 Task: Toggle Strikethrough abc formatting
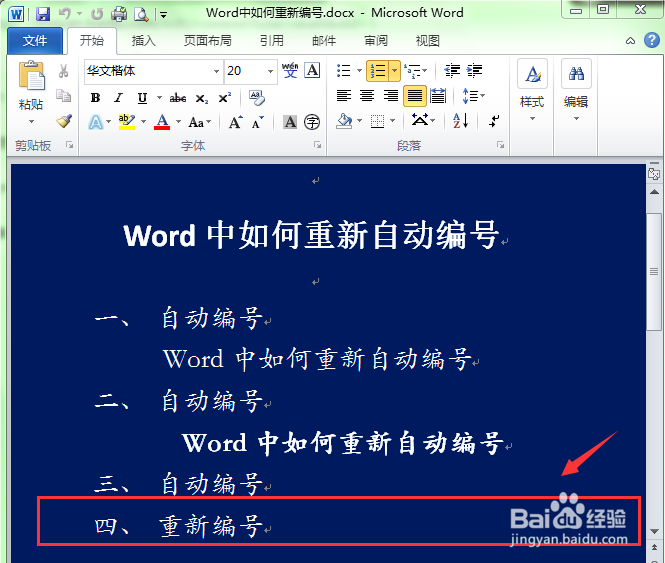[178, 98]
